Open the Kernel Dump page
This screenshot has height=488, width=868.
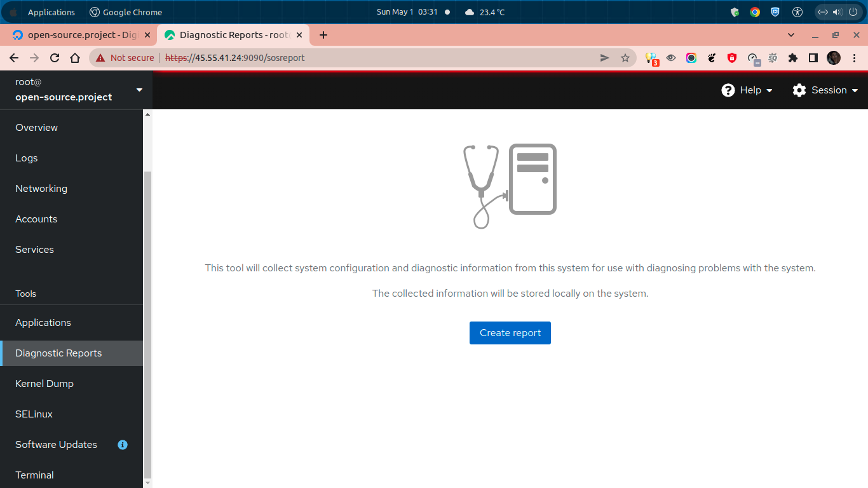click(x=72, y=384)
